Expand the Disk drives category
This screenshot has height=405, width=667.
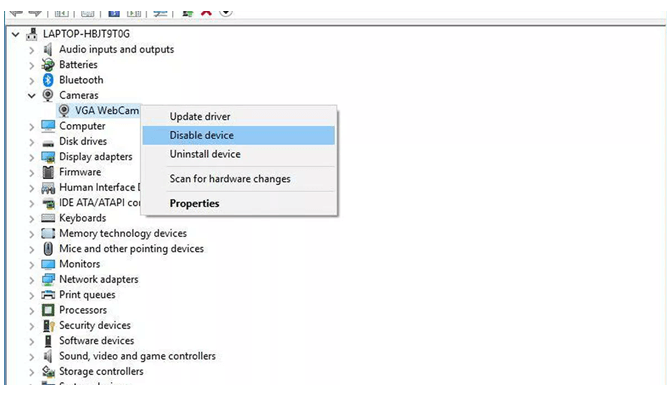[x=31, y=142]
